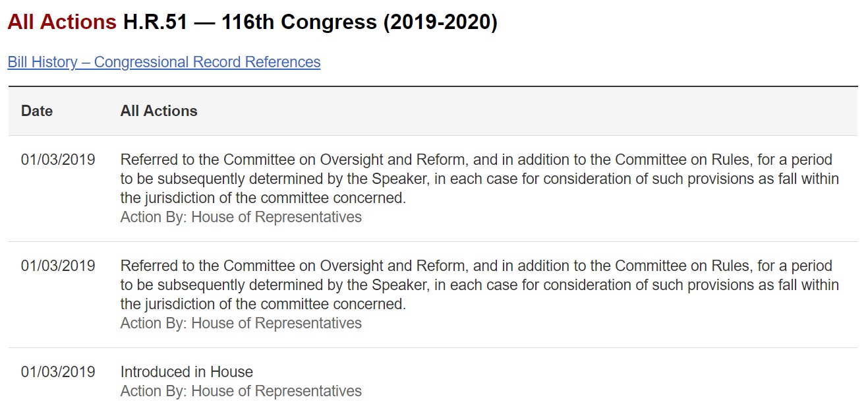Click "Action By" line under Introduced in House
Viewport: 868px width, 416px height.
241,391
